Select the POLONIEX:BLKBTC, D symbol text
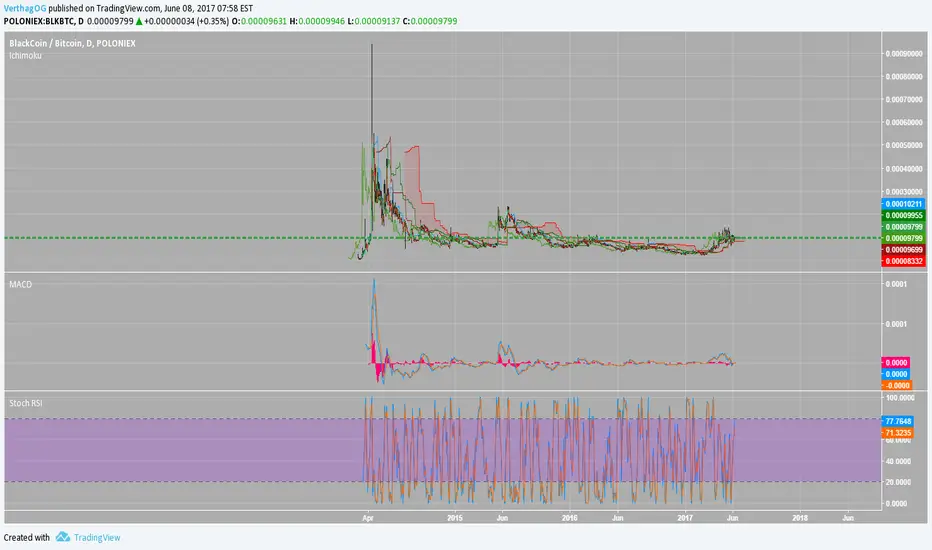 (44, 21)
